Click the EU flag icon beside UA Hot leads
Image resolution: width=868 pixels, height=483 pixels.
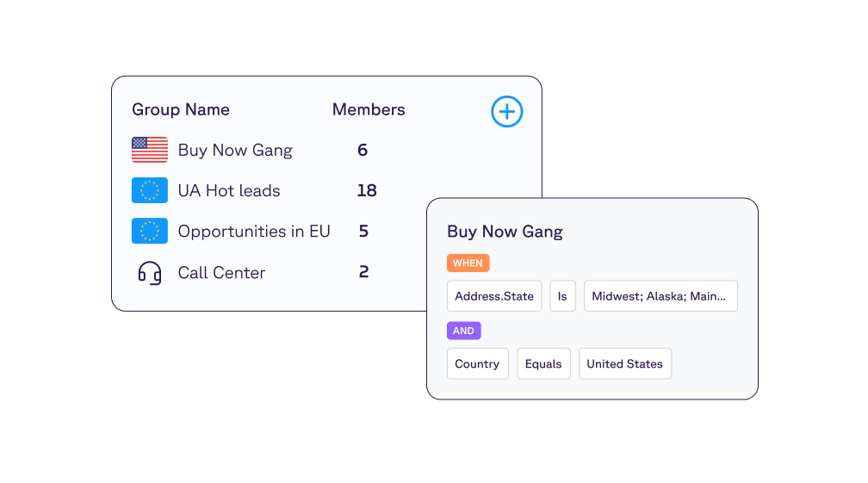[x=150, y=190]
